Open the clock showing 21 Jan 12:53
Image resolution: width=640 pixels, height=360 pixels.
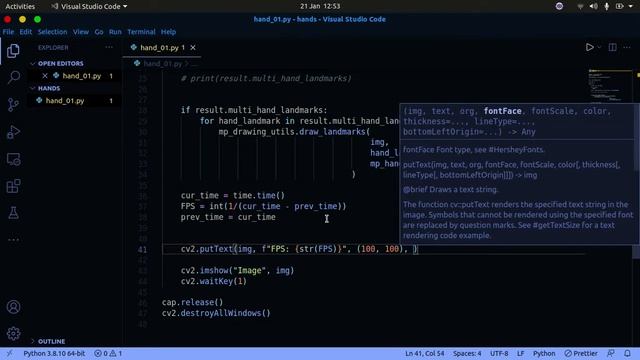[320, 7]
